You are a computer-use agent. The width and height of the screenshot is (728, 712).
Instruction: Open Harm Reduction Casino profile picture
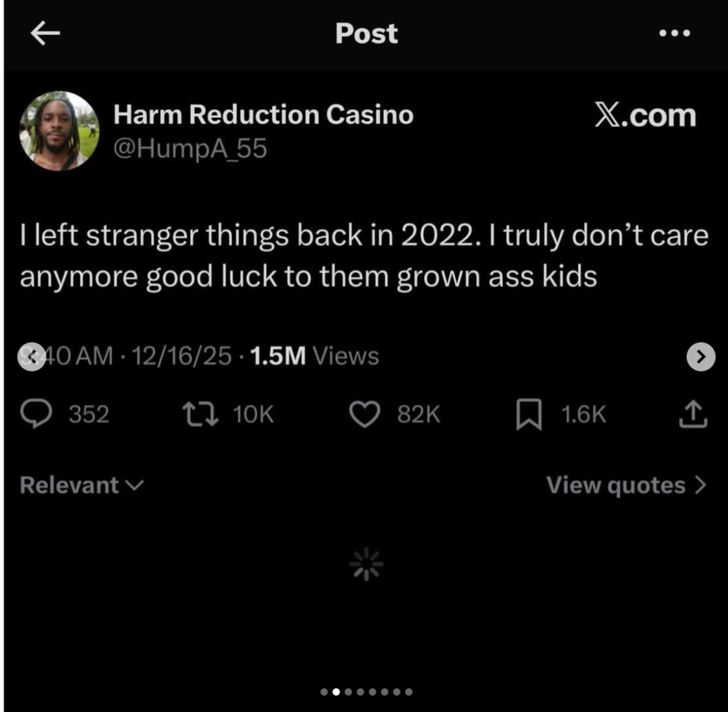(x=59, y=131)
